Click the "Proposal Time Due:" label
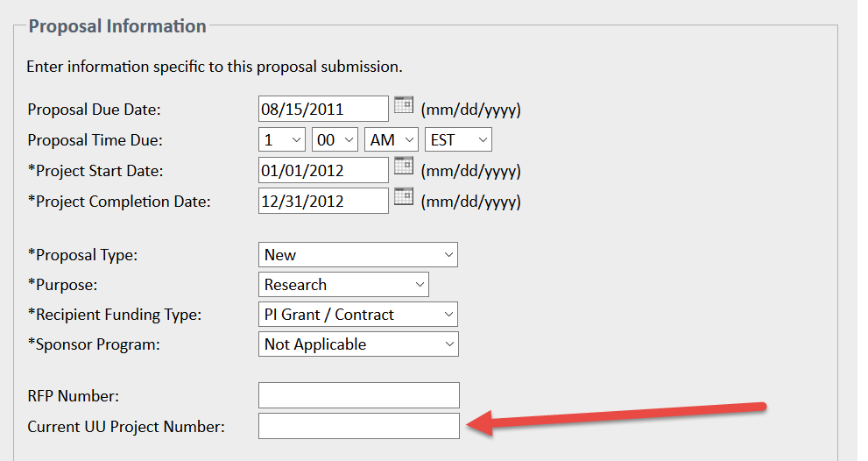 point(95,140)
